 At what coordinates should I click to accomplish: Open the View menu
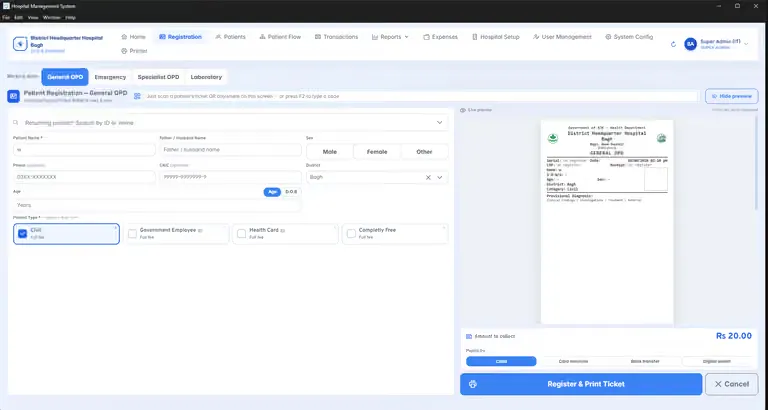pyautogui.click(x=33, y=17)
